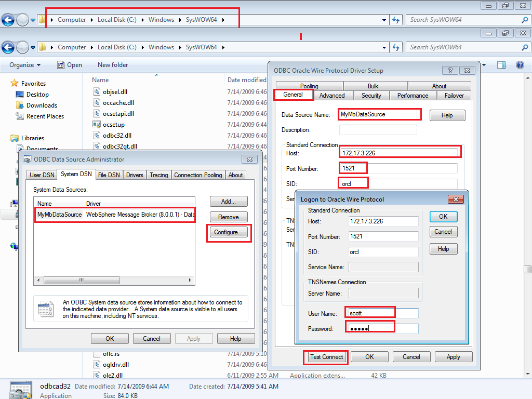This screenshot has width=532, height=399.
Task: Sort files by Name column header
Action: coord(100,79)
